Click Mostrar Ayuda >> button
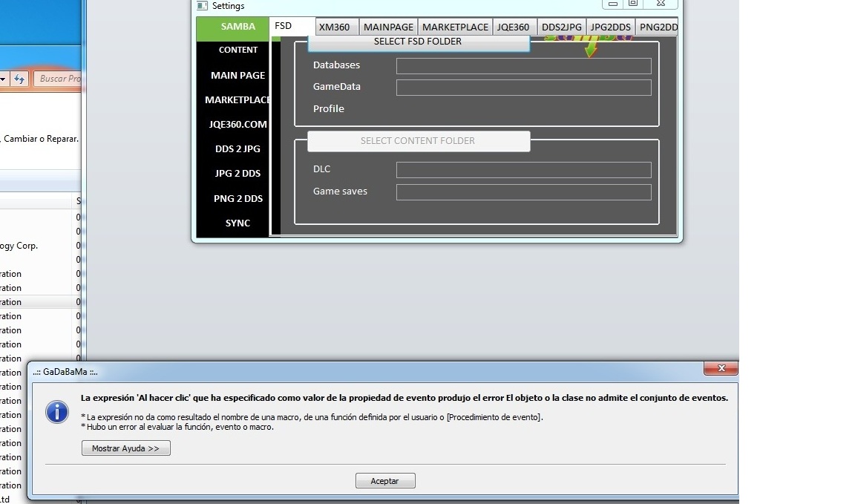This screenshot has height=504, width=855. [126, 448]
